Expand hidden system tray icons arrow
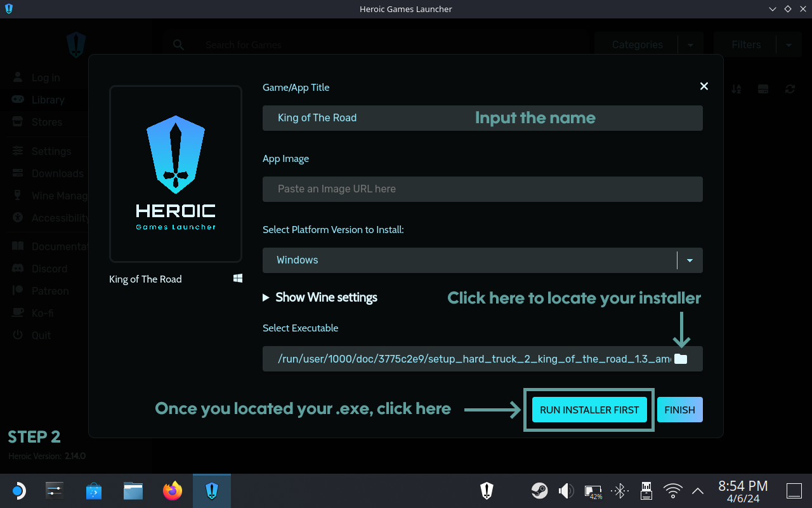Screen dimensions: 812x508 (x=698, y=490)
